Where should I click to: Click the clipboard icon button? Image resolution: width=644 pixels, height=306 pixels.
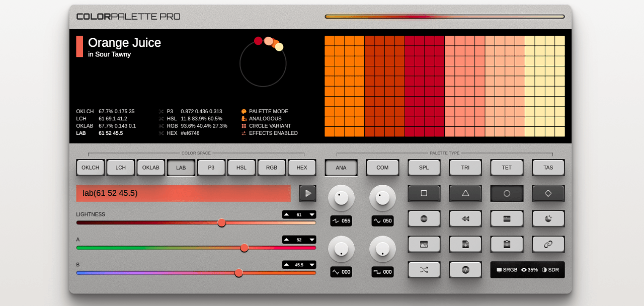[507, 244]
